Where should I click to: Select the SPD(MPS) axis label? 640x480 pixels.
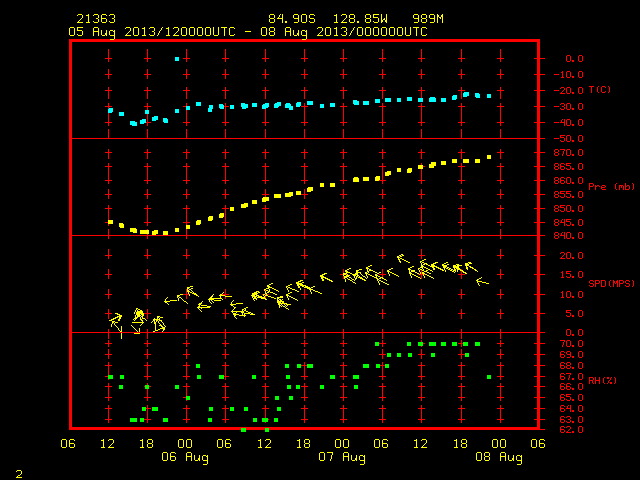point(611,283)
